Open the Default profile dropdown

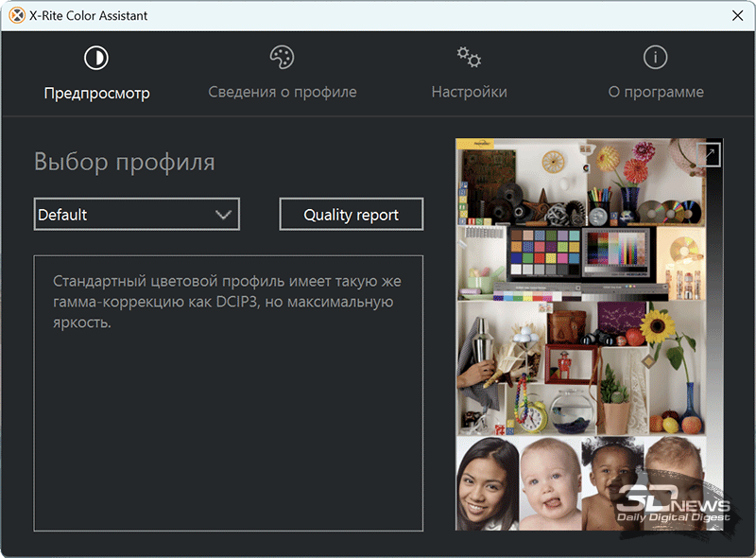pyautogui.click(x=137, y=214)
